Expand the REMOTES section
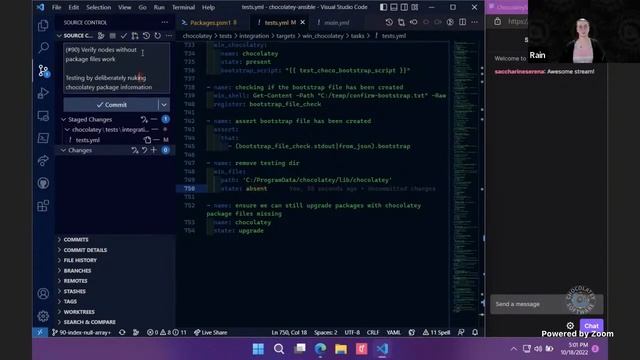640x360 pixels. (x=76, y=281)
